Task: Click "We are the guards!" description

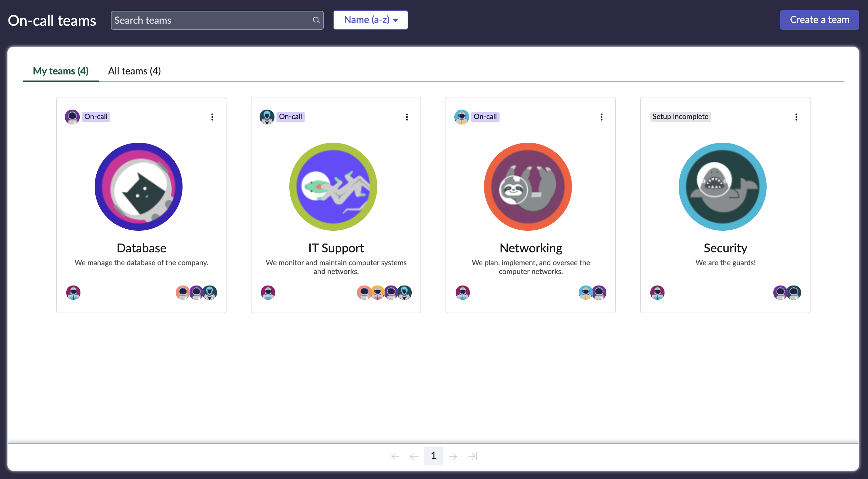Action: point(725,263)
